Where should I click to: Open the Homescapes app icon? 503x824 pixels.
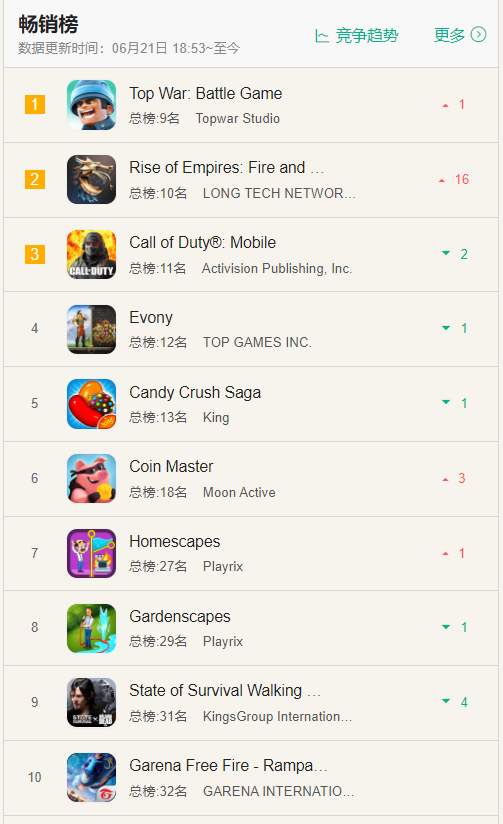91,553
